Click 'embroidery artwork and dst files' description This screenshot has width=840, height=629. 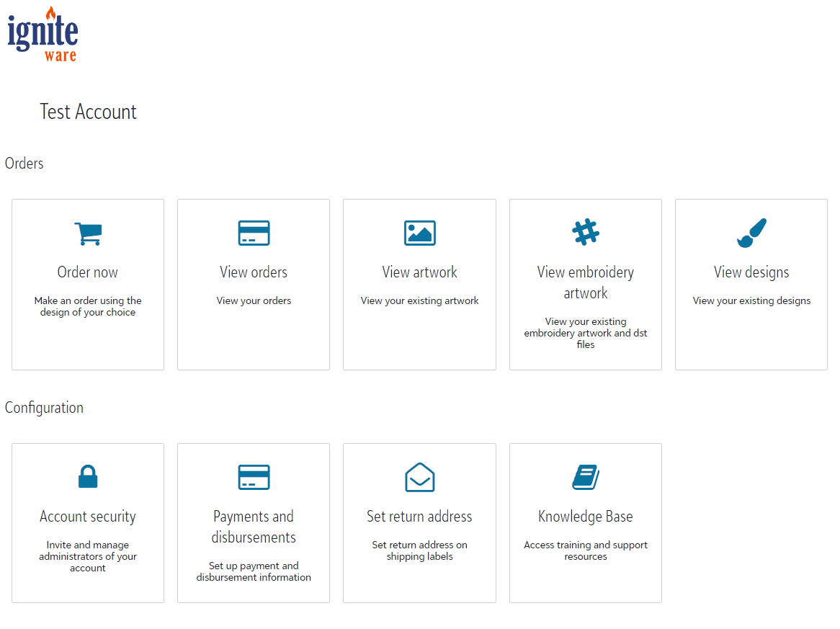coord(586,334)
